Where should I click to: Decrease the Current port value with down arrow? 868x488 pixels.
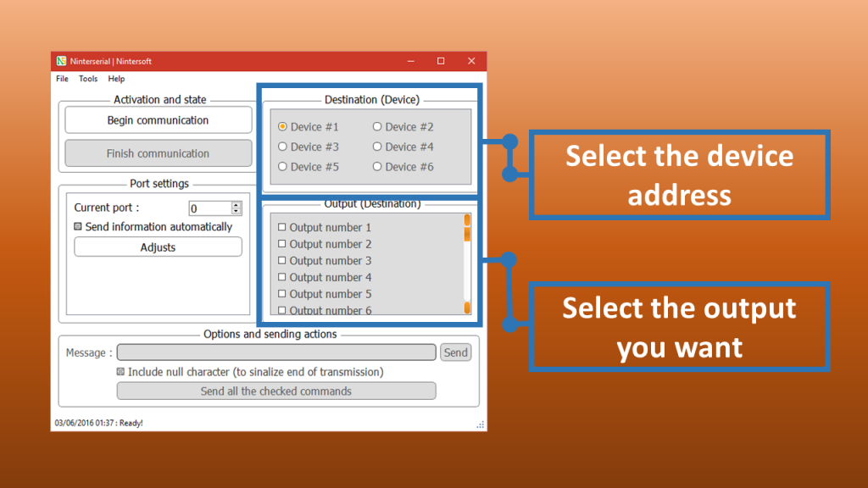[x=236, y=212]
